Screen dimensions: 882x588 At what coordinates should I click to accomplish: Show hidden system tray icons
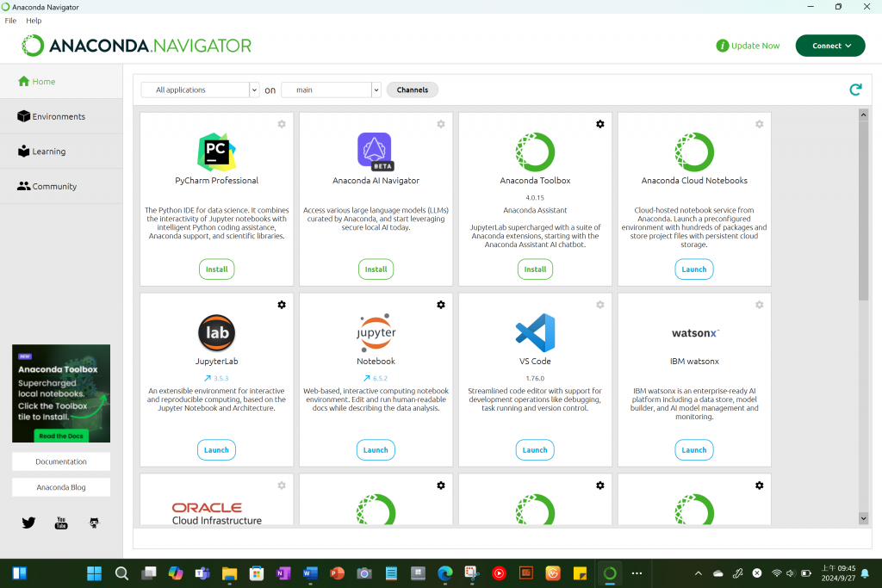click(x=698, y=573)
